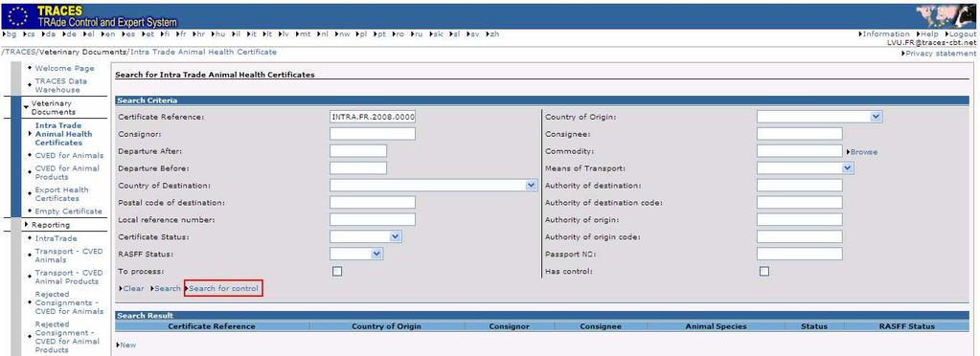This screenshot has width=980, height=356.
Task: Click Veterinary Documents breadcrumb
Action: [83, 52]
